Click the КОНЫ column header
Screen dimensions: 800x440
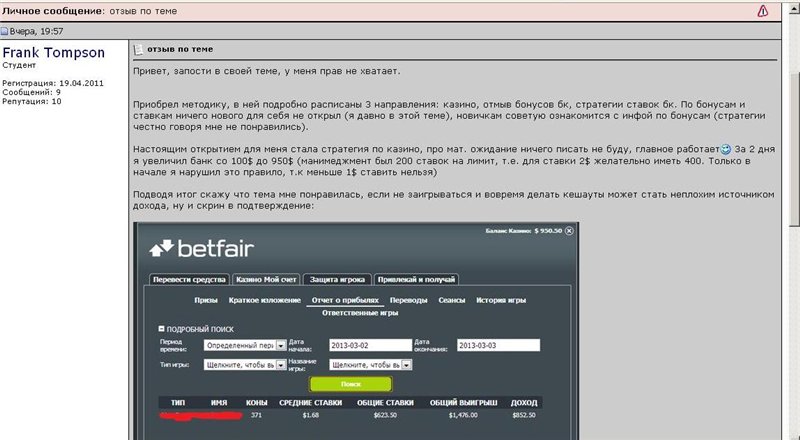(257, 403)
